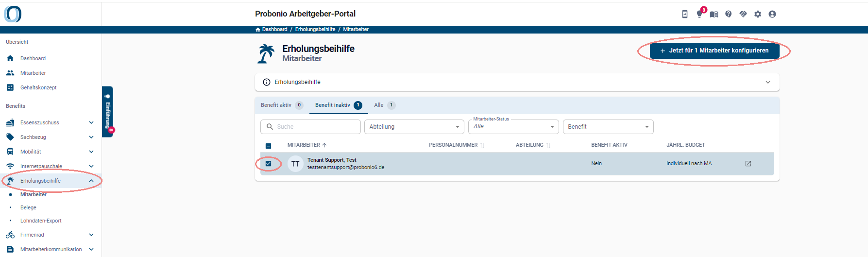Expand the Sachbezug sidebar chevron

tap(91, 137)
